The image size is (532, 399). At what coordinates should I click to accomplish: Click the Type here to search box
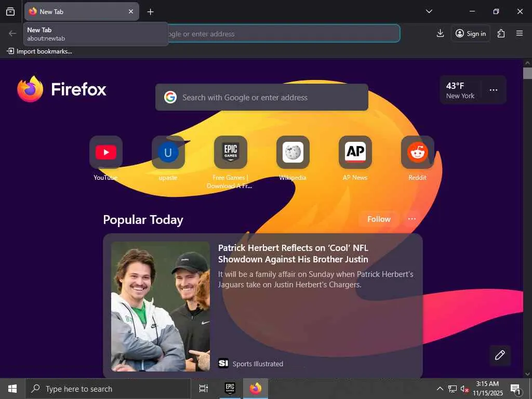pyautogui.click(x=108, y=389)
